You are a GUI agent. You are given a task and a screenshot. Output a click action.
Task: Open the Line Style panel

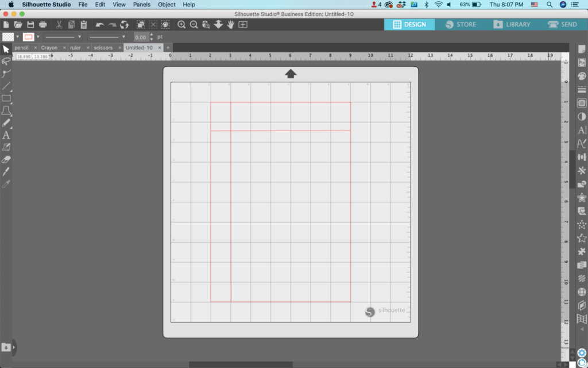[x=582, y=89]
